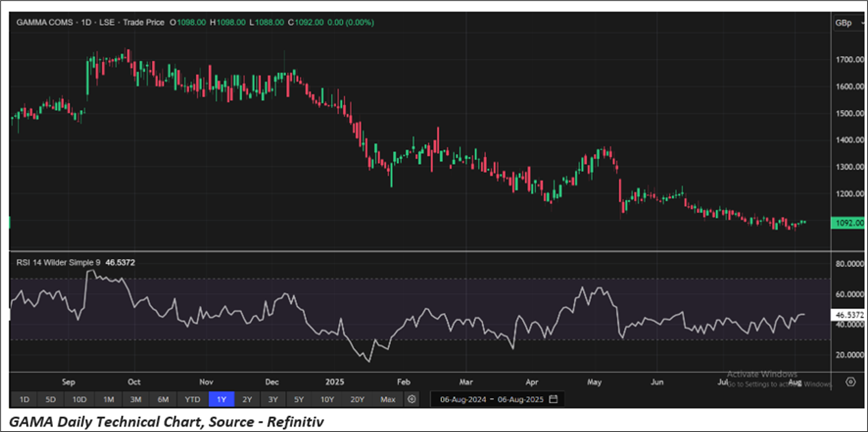This screenshot has width=868, height=432.
Task: Click the L1088.00 low price value
Action: tap(268, 23)
